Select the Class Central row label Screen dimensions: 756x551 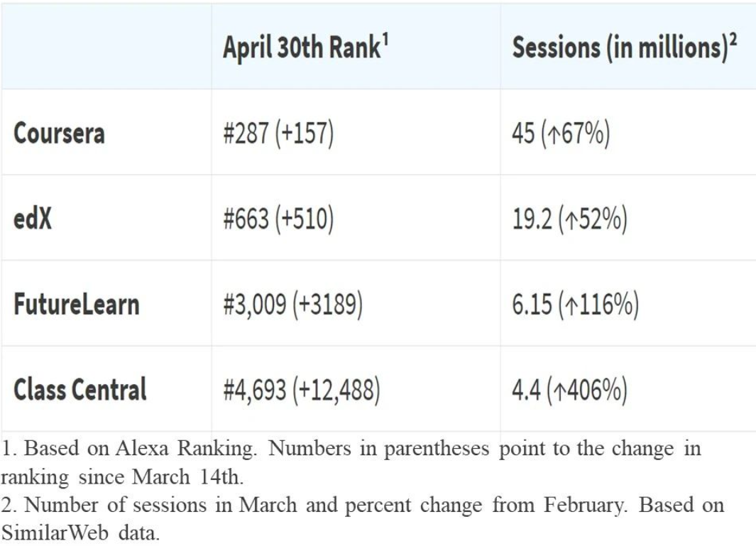coord(80,390)
